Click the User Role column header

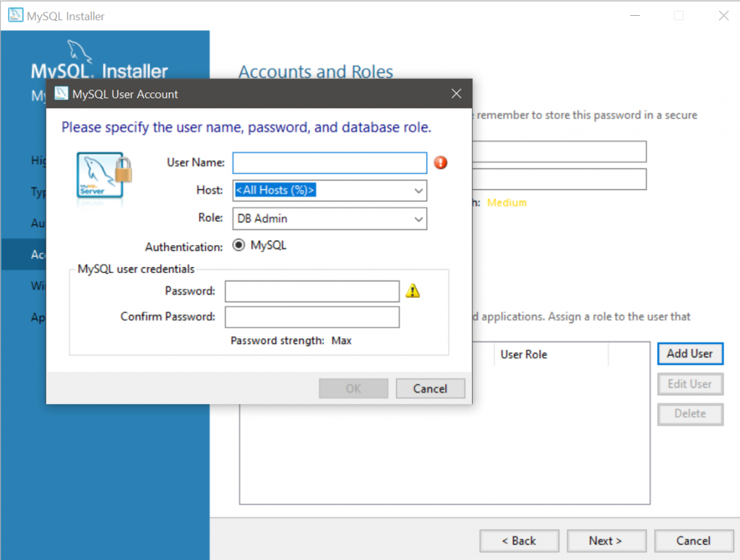(x=551, y=354)
